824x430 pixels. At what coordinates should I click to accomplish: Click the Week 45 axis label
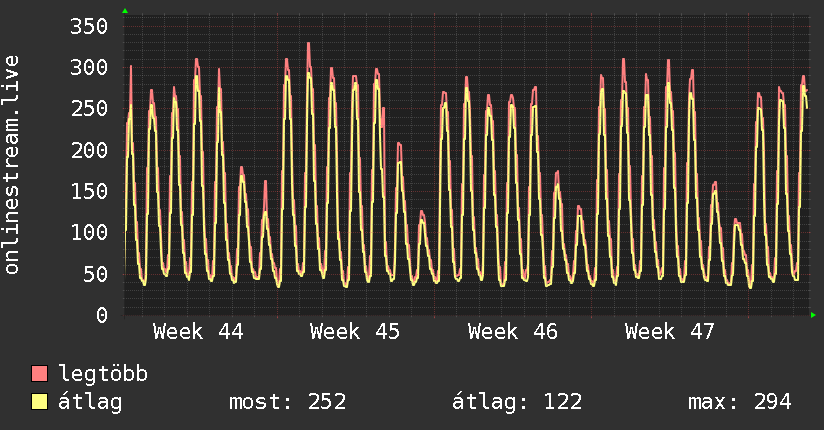pyautogui.click(x=355, y=332)
